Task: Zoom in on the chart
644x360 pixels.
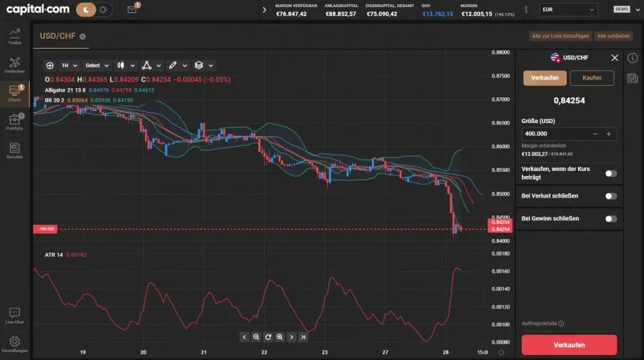Action: (280, 336)
